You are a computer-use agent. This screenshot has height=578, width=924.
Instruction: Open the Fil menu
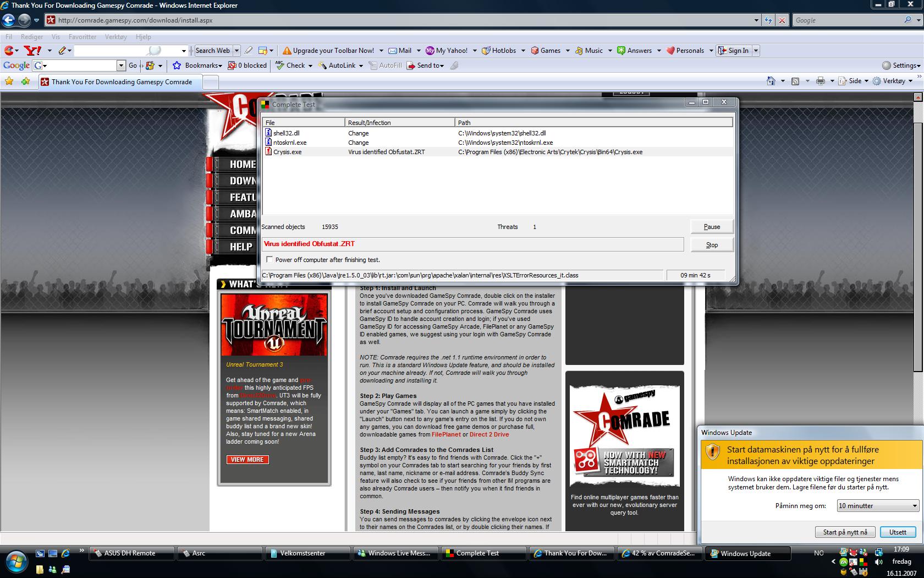(x=9, y=37)
